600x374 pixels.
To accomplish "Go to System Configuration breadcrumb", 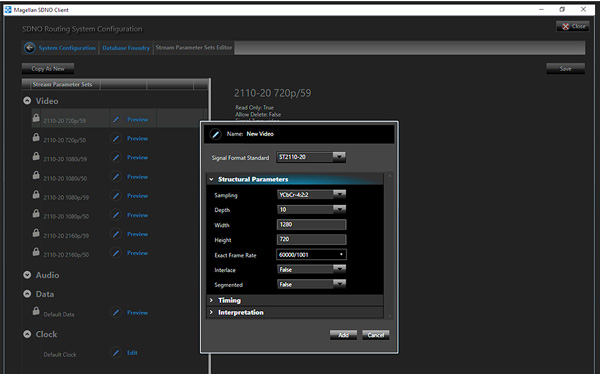I will (67, 48).
